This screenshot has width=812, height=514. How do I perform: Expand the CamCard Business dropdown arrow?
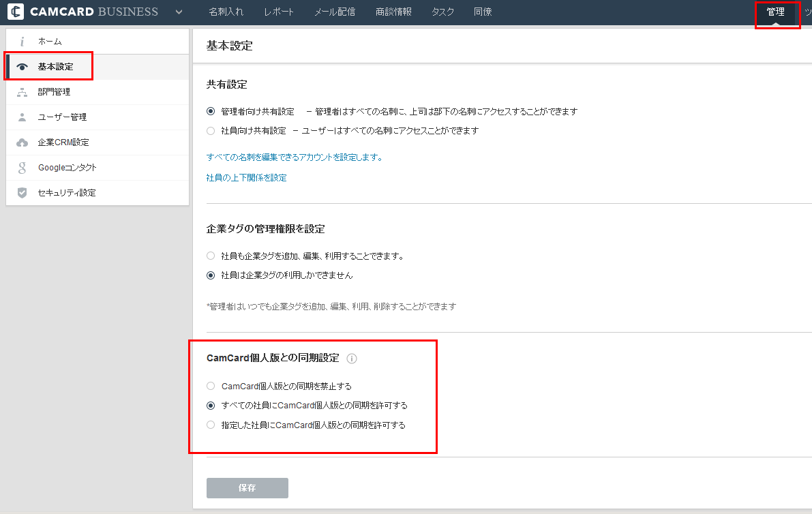point(179,12)
